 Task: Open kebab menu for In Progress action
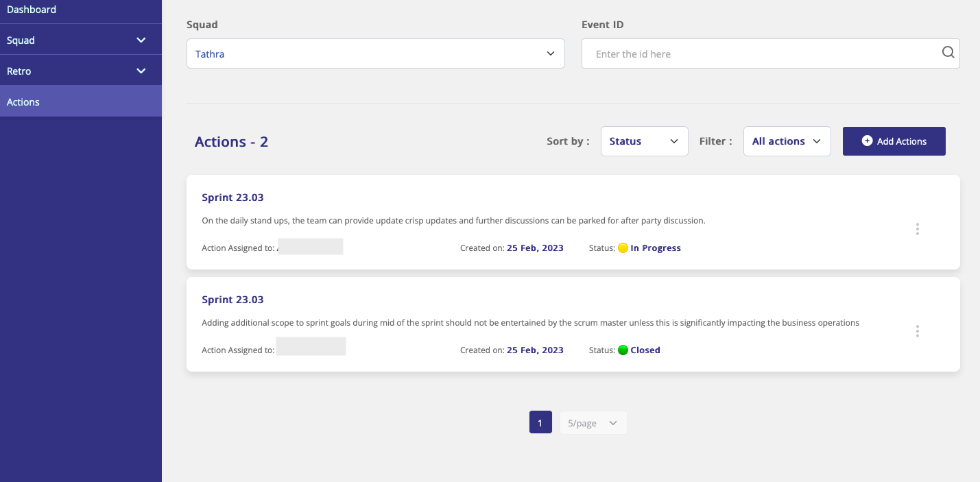(x=917, y=229)
